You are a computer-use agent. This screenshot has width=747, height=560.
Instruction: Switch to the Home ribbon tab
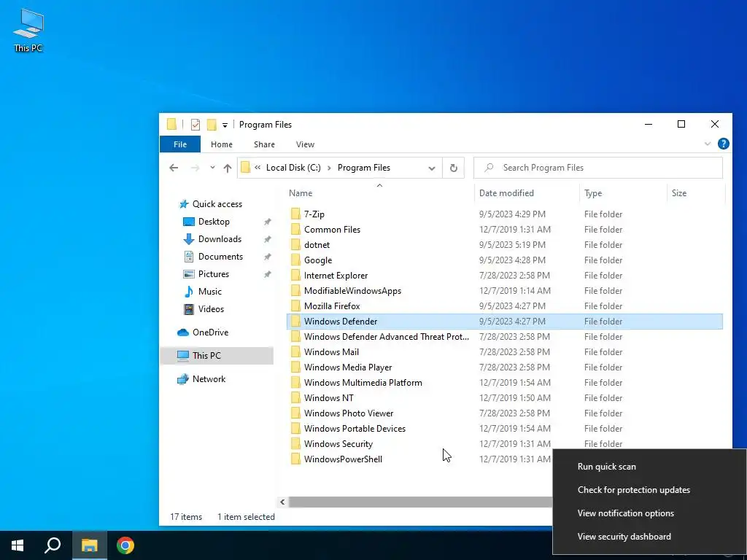222,144
